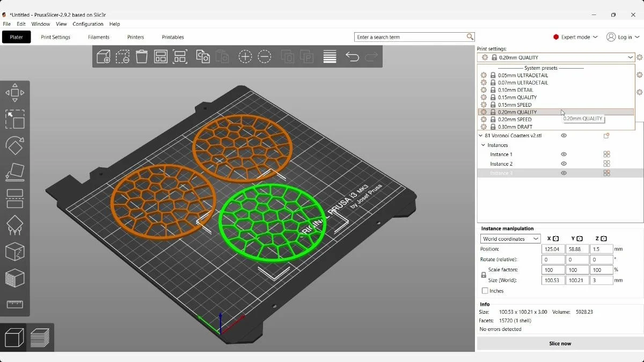
Task: Open the File menu
Action: [x=6, y=24]
